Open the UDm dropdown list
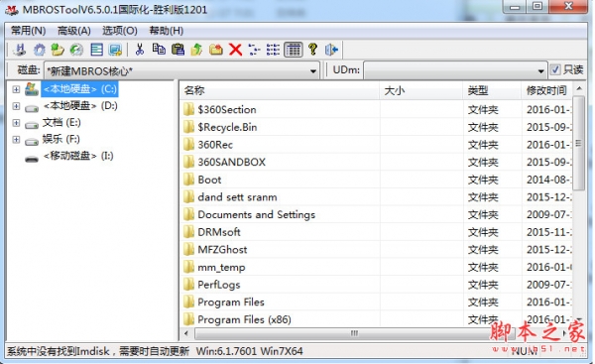The image size is (595, 364). pos(541,71)
